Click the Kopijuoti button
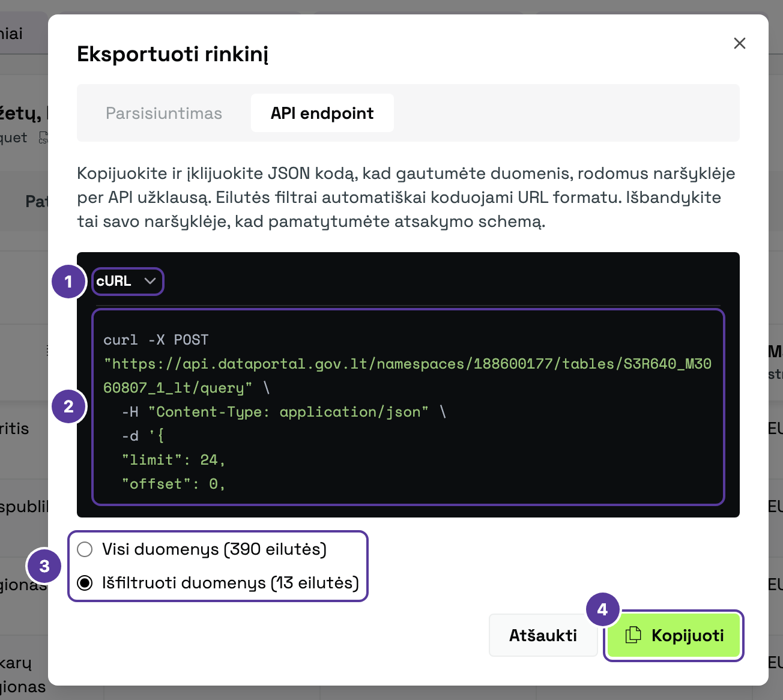Viewport: 783px width, 700px height. click(674, 635)
